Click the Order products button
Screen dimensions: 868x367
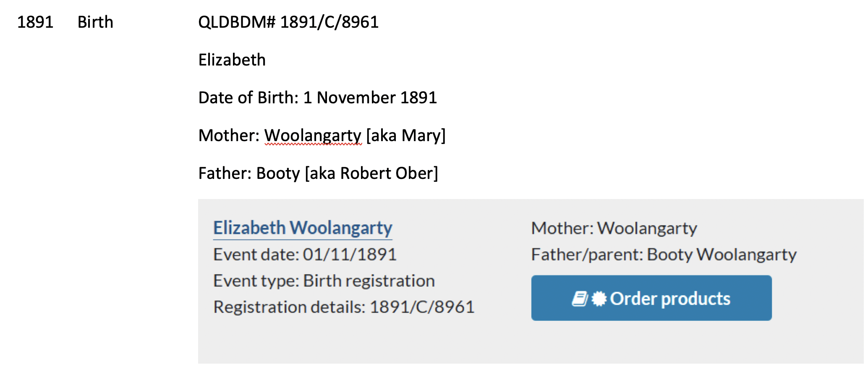651,298
